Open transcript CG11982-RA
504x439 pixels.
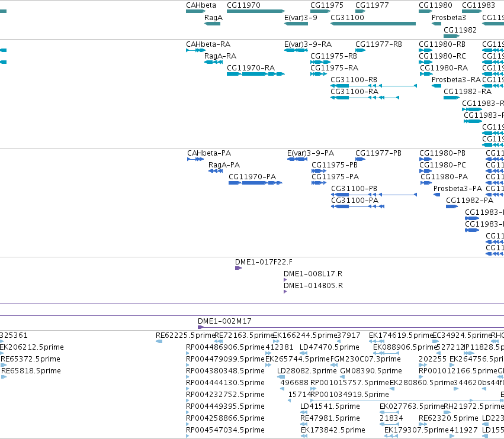click(x=452, y=98)
